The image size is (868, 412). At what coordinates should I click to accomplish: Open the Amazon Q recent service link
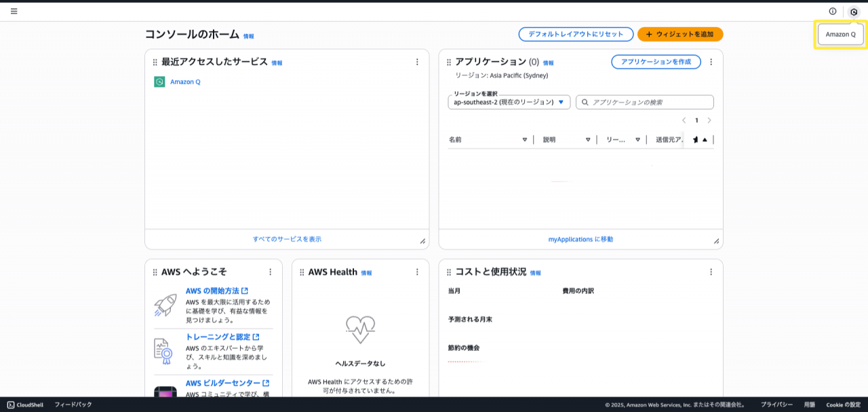185,81
